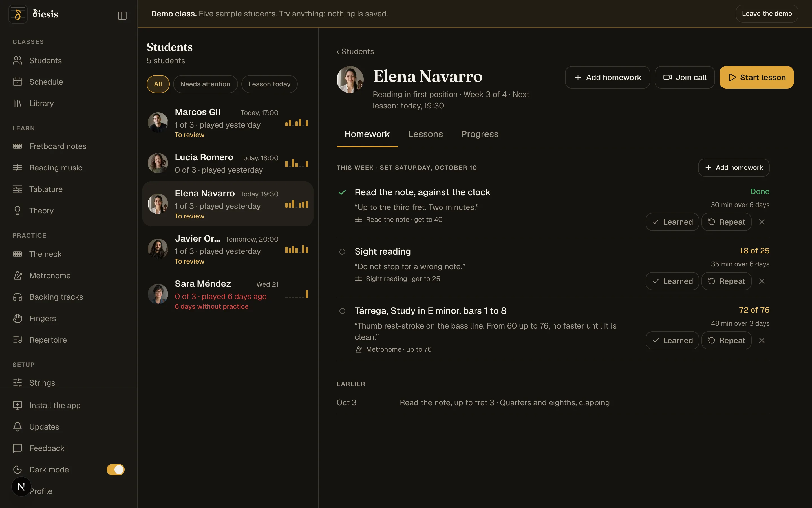Viewport: 812px width, 508px height.
Task: Remove Read the note homework with X
Action: click(762, 222)
